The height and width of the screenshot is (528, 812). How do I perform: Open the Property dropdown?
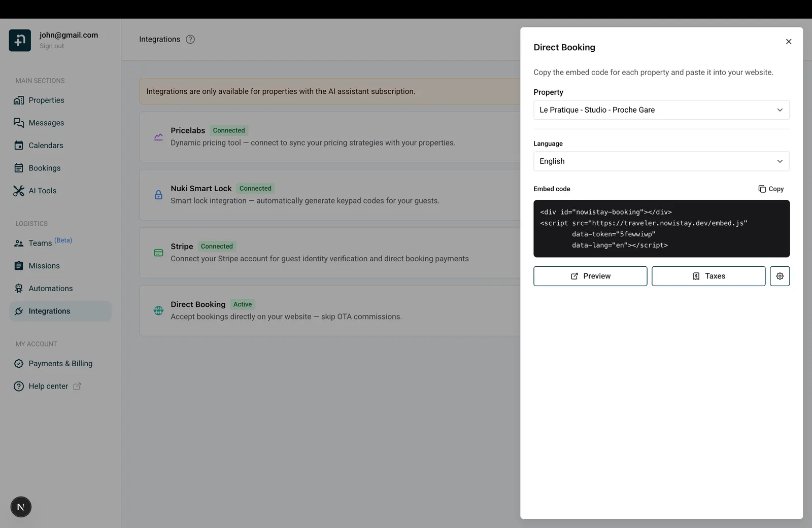[661, 110]
